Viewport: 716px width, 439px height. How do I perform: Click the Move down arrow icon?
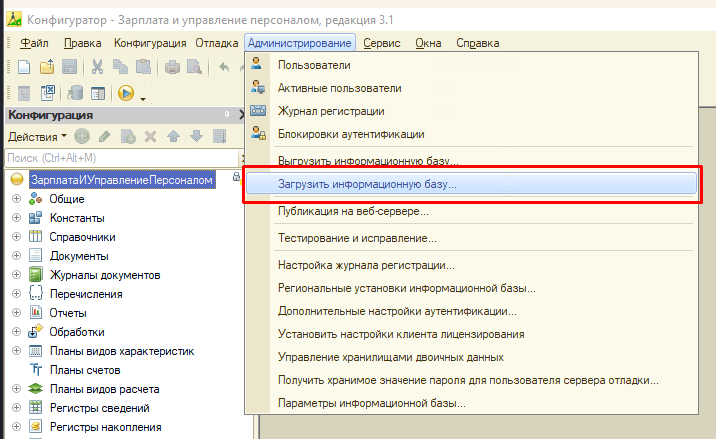(x=196, y=136)
